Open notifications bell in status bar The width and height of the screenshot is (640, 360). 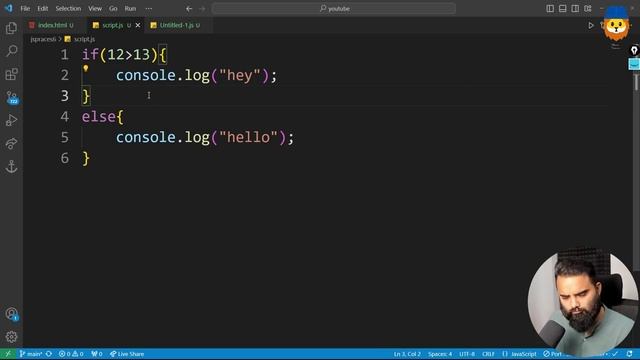629,354
